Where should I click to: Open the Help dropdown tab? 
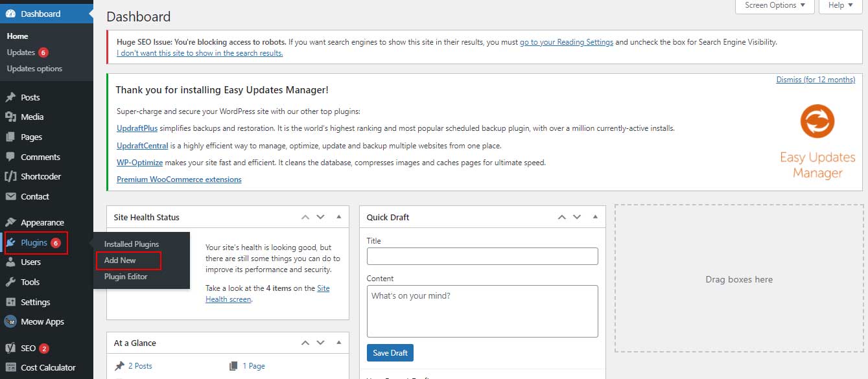[841, 6]
